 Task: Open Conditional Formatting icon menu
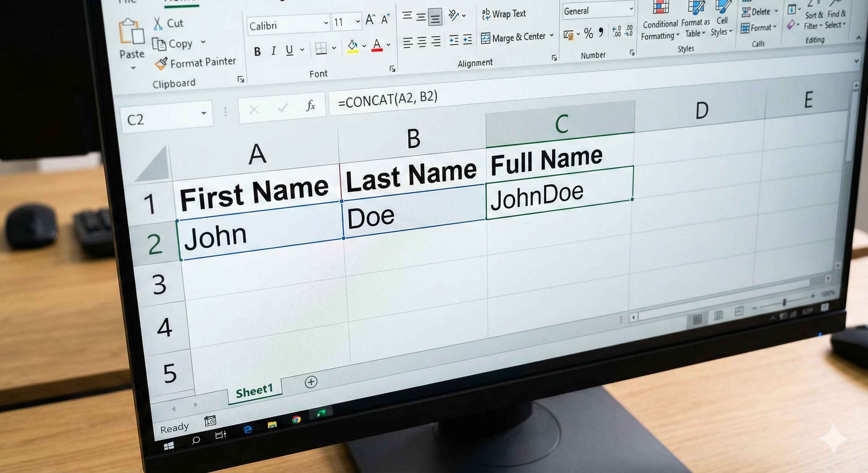(661, 7)
